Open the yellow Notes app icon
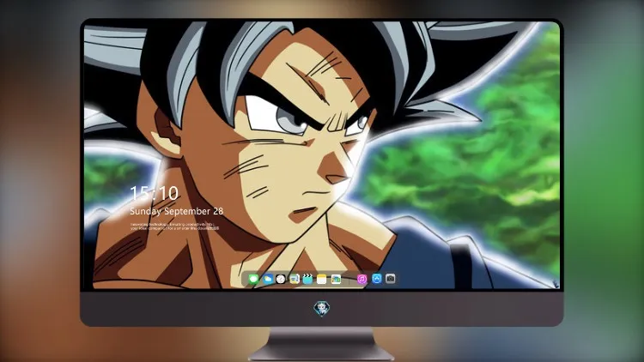 (x=322, y=279)
